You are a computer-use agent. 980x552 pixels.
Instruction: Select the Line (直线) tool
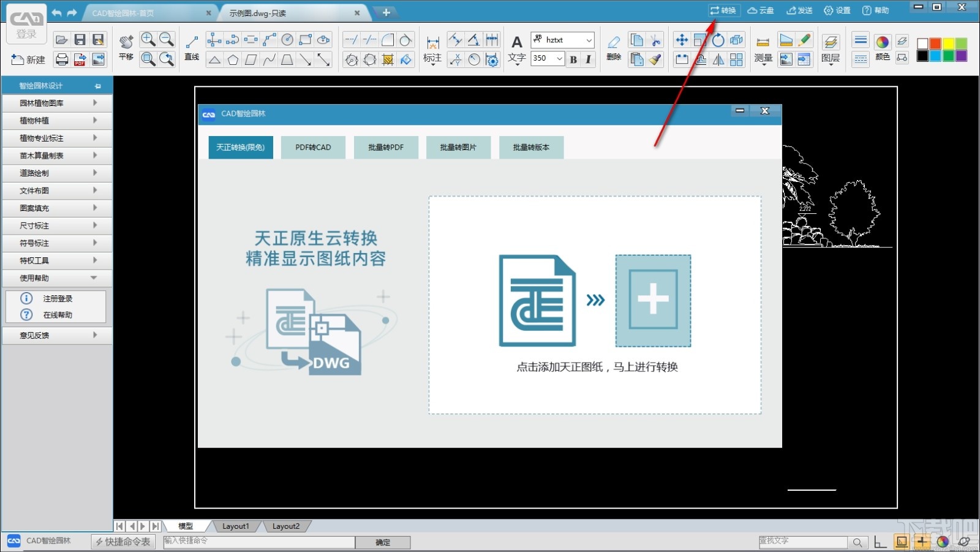click(192, 48)
